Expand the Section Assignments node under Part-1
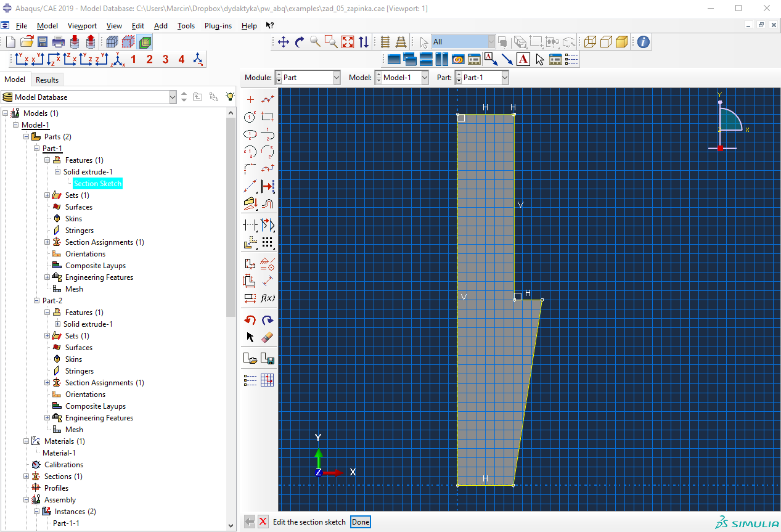 [x=47, y=242]
